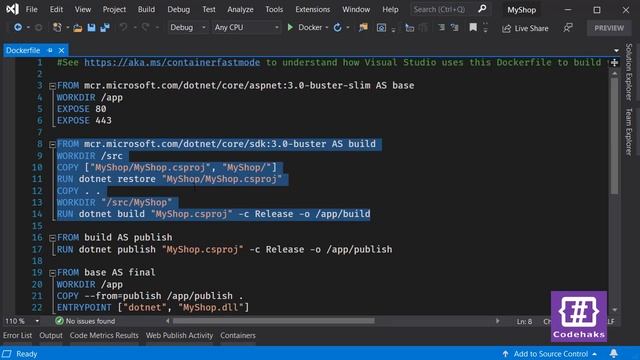Open the Docker launch target dropdown arrow
Image resolution: width=640 pixels, height=360 pixels.
(x=327, y=28)
